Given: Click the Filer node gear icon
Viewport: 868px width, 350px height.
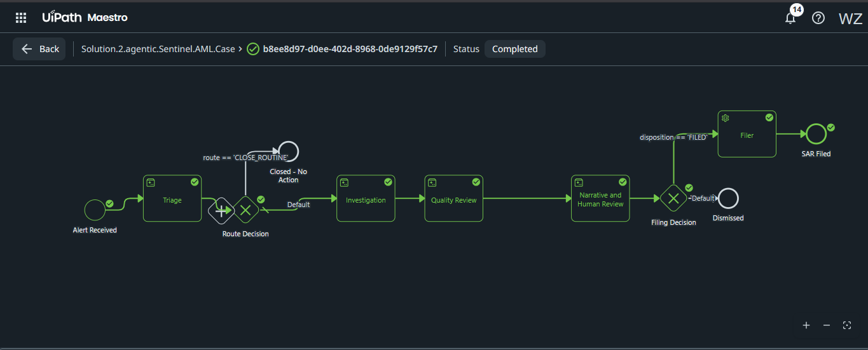Looking at the screenshot, I should coord(726,118).
